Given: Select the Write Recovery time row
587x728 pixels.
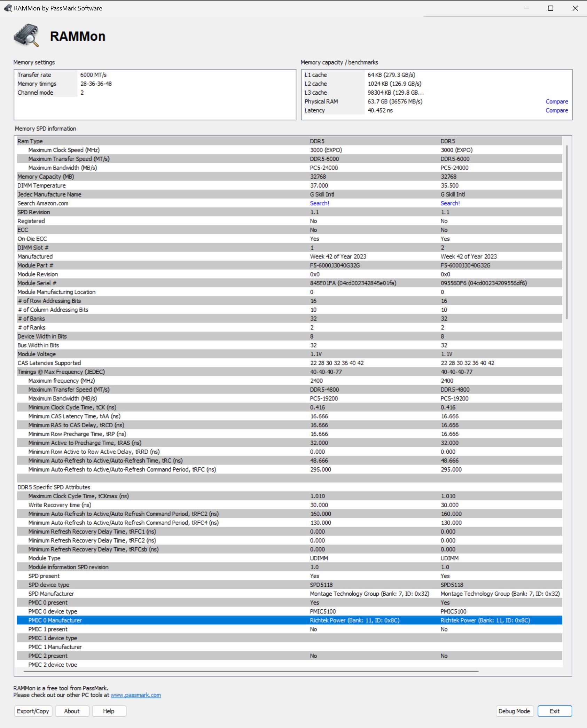Looking at the screenshot, I should pos(289,505).
